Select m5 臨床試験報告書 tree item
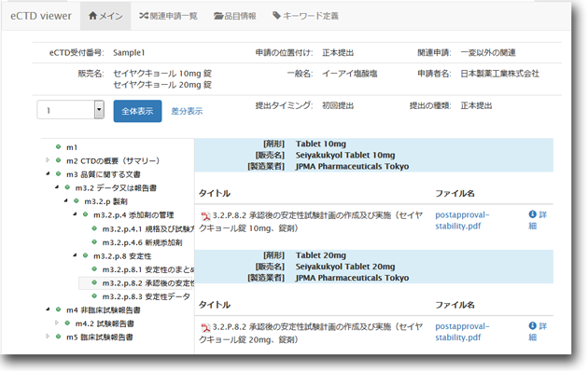 click(x=99, y=337)
